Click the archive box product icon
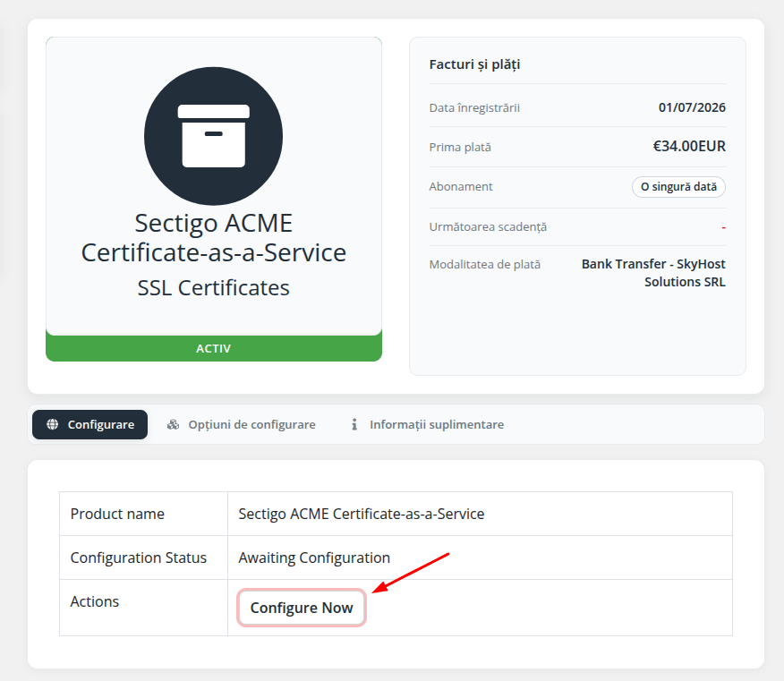 click(214, 136)
